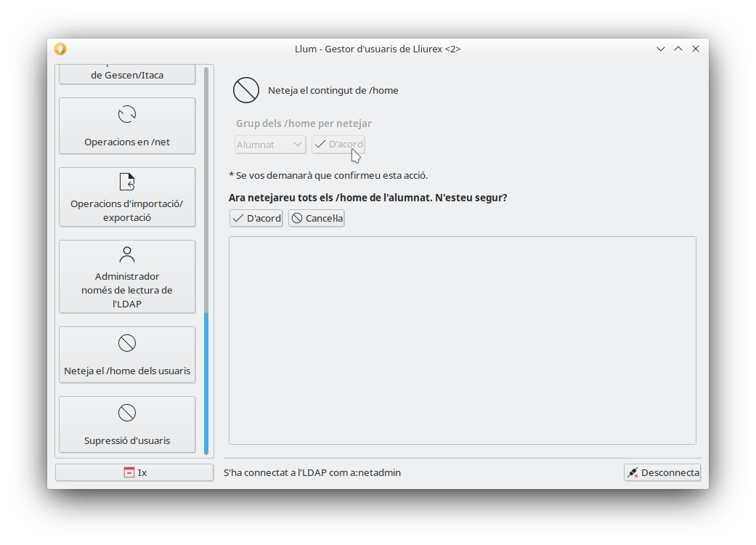This screenshot has height=545, width=756.
Task: Open the Alumnat group dropdown
Action: pos(270,145)
